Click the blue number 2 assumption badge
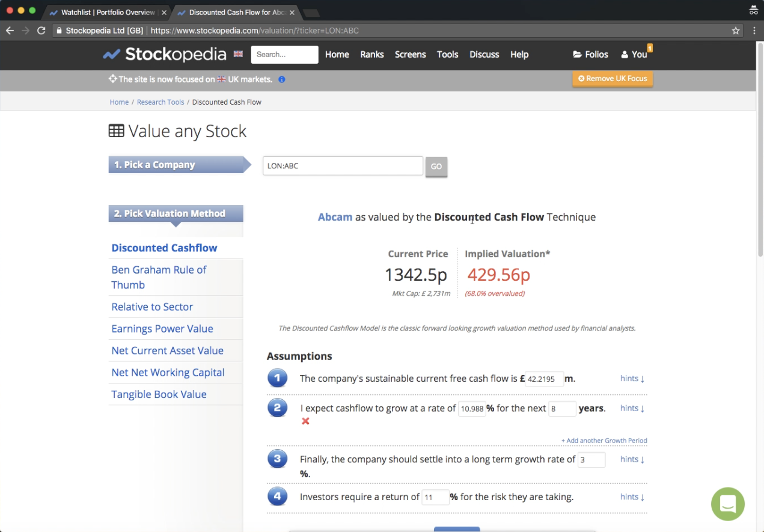Viewport: 764px width, 532px height. point(277,408)
